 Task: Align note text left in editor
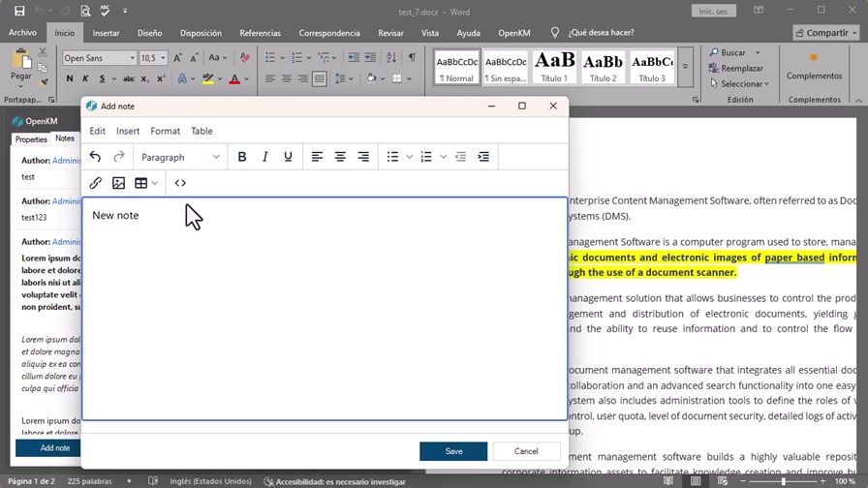click(317, 157)
